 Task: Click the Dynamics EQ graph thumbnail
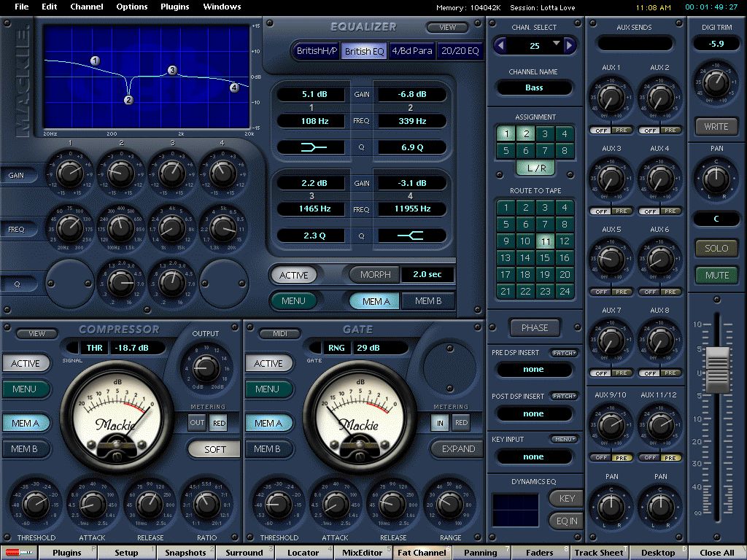click(x=516, y=510)
